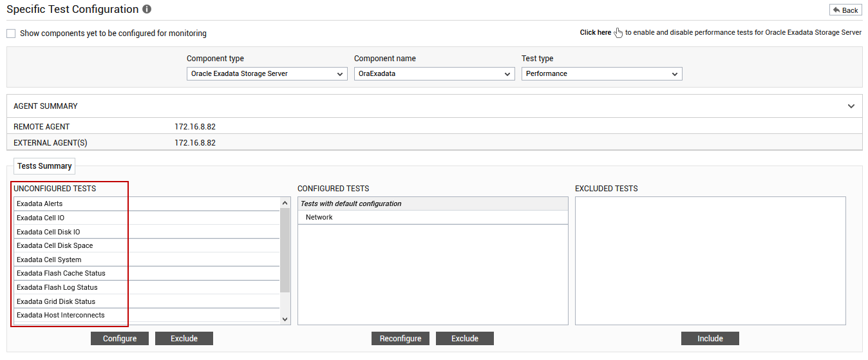
Task: Click the unconfigured tests scrollbar thumb
Action: pos(285,250)
